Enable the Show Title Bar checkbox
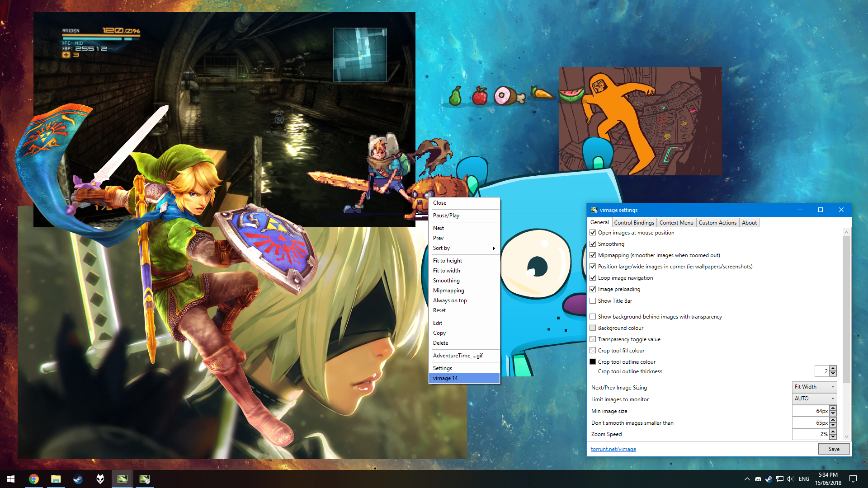868x488 pixels. (x=593, y=301)
